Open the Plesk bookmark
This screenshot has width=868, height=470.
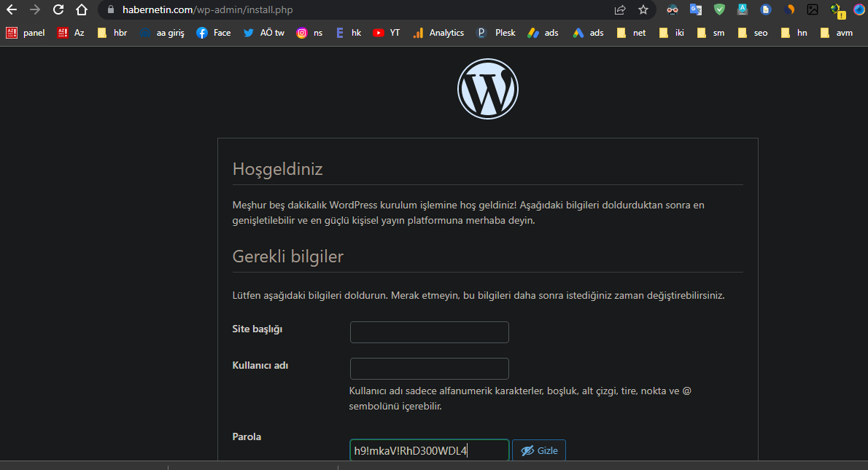(496, 34)
